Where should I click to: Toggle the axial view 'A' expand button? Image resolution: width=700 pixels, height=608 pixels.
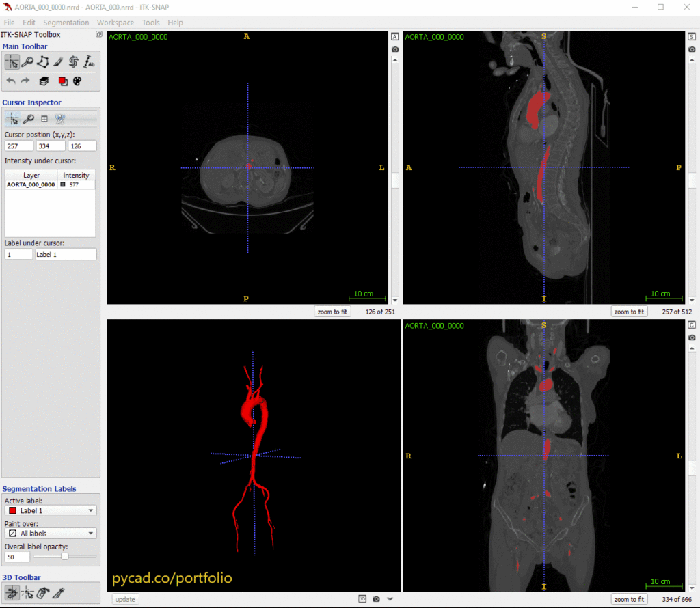pos(394,37)
